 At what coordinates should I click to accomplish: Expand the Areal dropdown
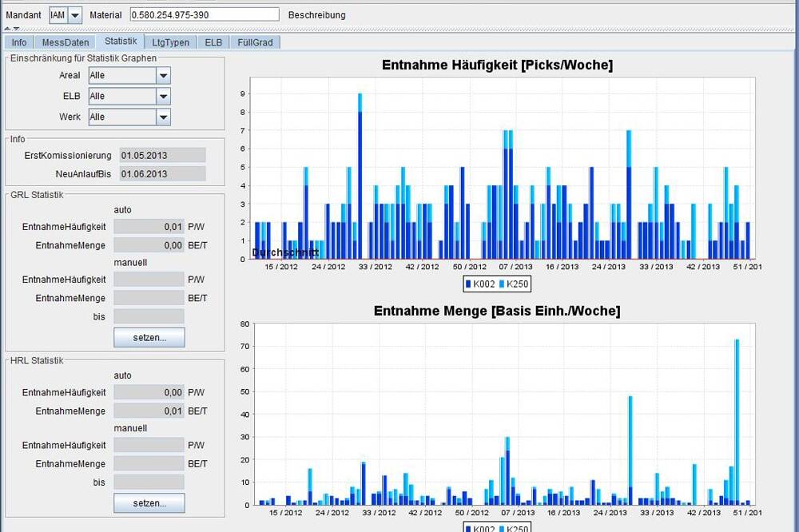click(x=163, y=76)
